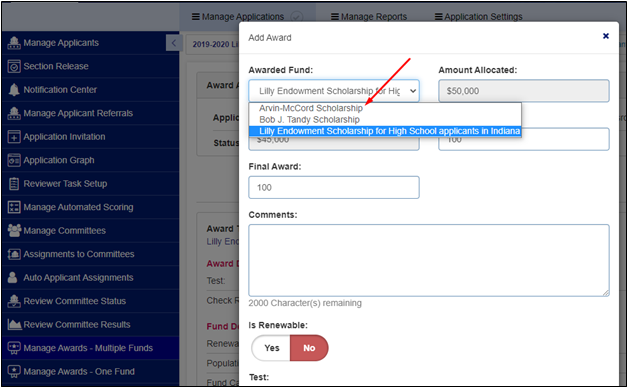Close the Add Award dialog
The image size is (628, 388).
tap(606, 36)
